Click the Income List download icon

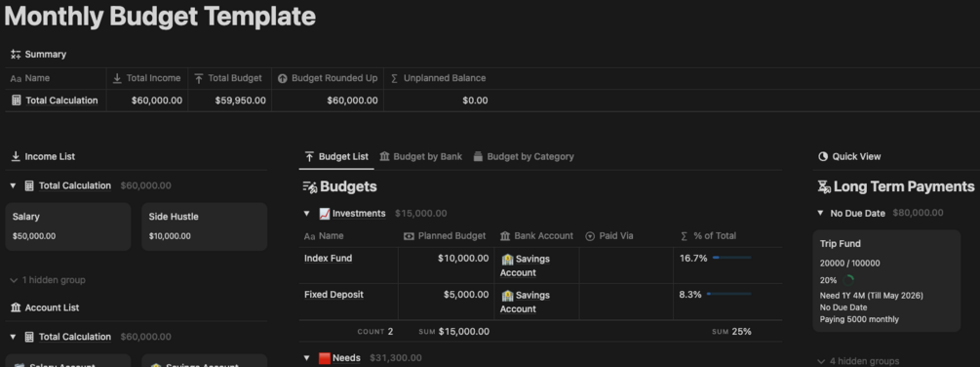click(16, 156)
